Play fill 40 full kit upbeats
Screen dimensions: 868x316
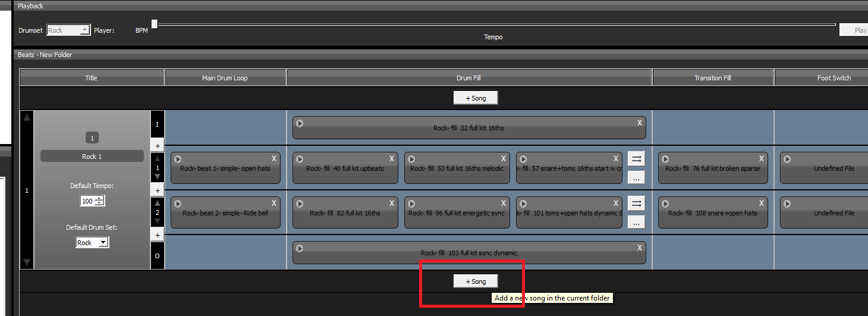click(x=300, y=159)
